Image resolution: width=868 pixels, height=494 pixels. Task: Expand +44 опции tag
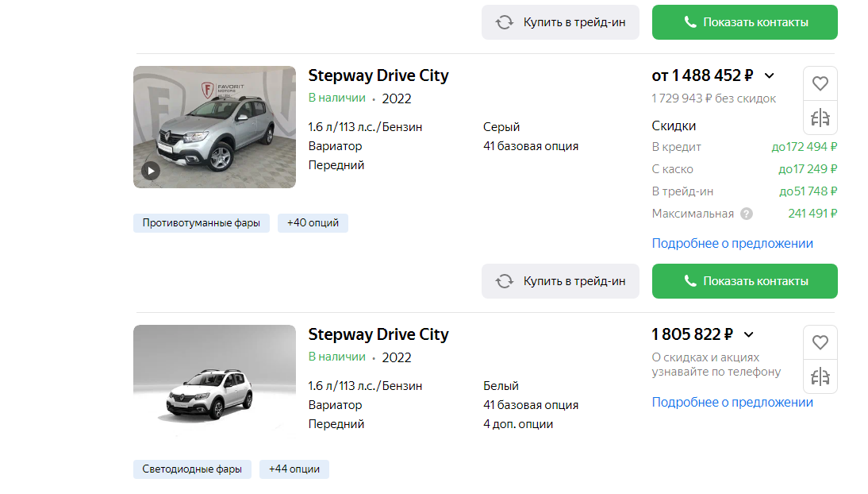(294, 469)
